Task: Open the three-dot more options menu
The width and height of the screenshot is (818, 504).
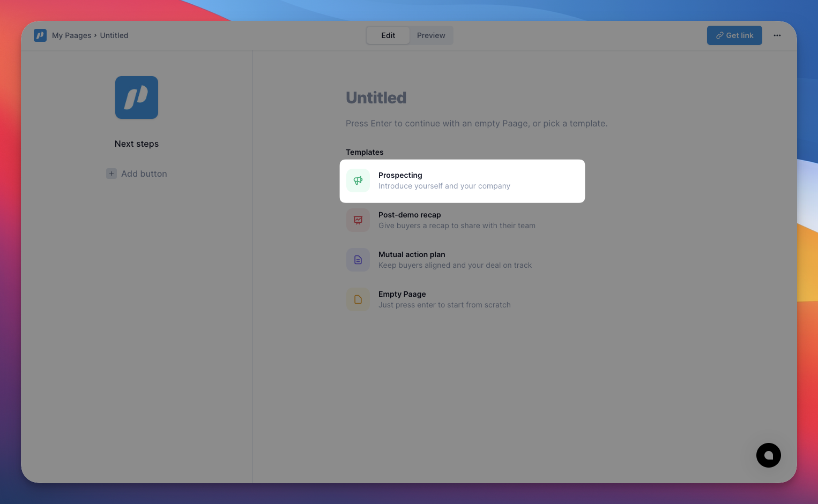Action: 777,35
